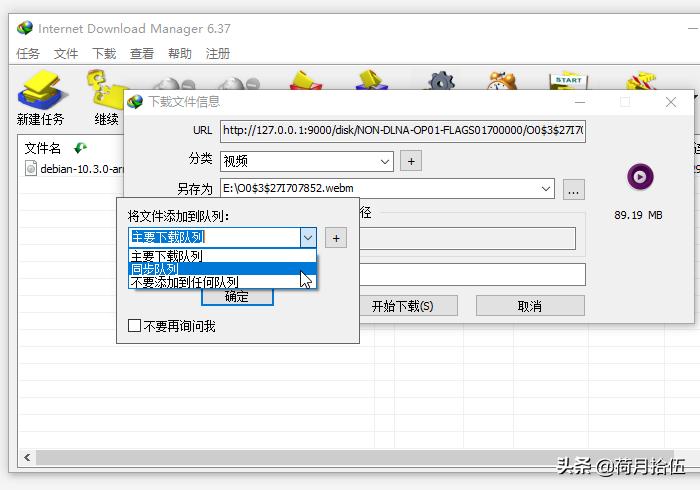
Task: Click the browse ... button for save path
Action: 574,190
